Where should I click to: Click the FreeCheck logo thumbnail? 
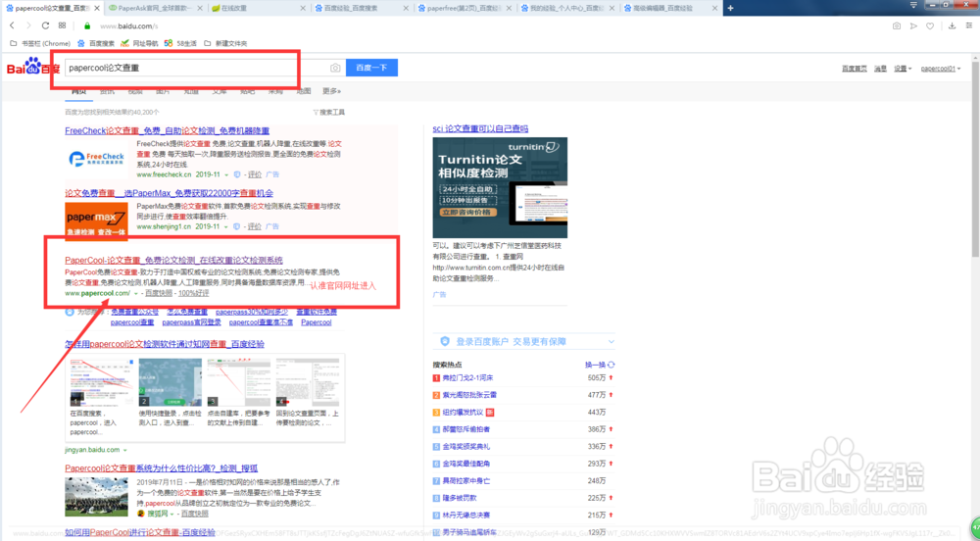coord(96,160)
